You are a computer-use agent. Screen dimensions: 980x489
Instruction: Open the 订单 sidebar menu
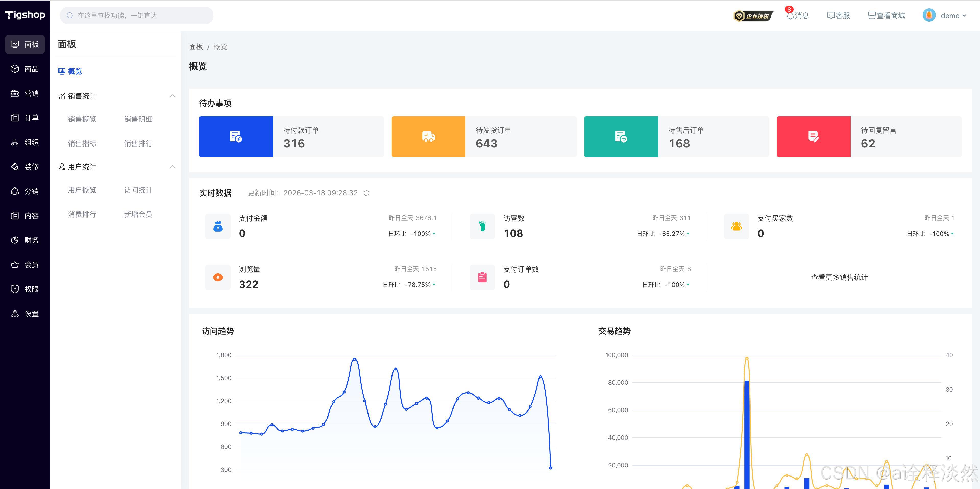[25, 118]
